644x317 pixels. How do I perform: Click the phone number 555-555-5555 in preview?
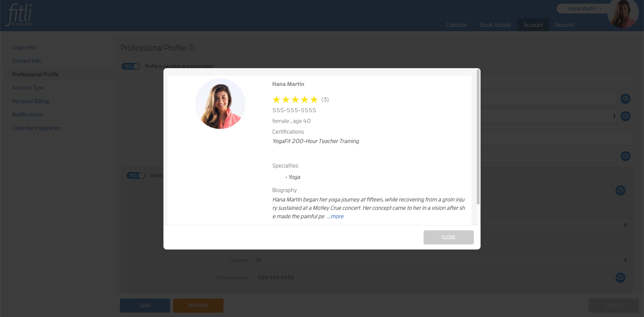tap(294, 110)
